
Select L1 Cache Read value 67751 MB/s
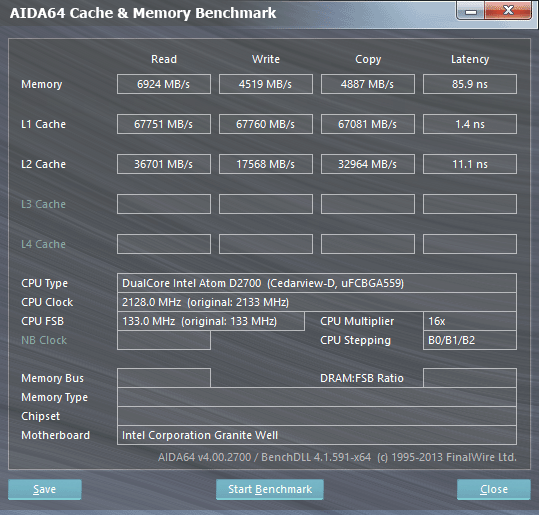164,124
